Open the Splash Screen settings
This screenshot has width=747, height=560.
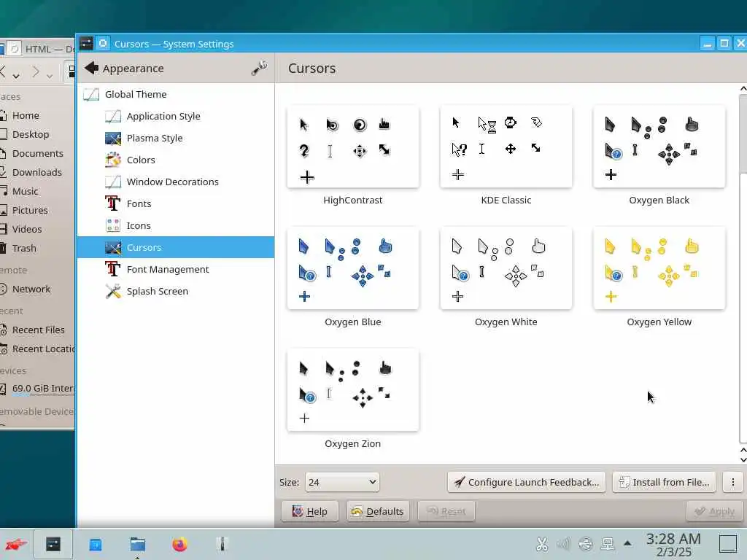(175, 292)
